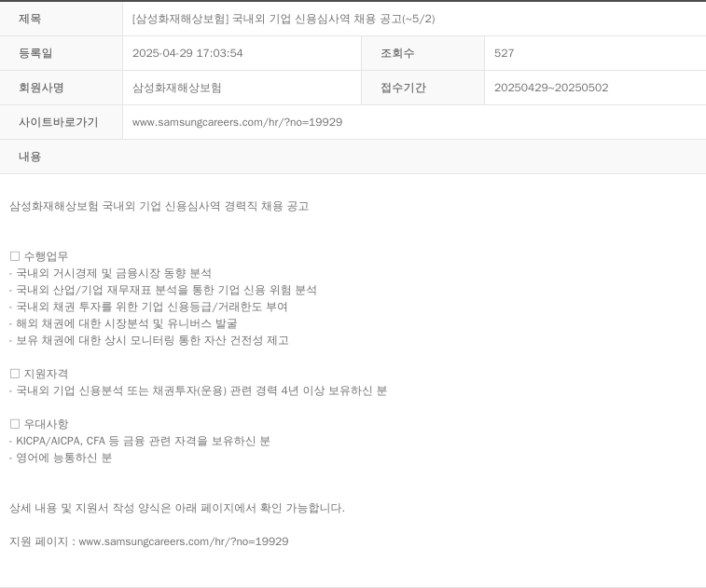Select the line about 상시 모니터링 통한 자산 건전성 제고
The height and width of the screenshot is (588, 706).
click(149, 340)
